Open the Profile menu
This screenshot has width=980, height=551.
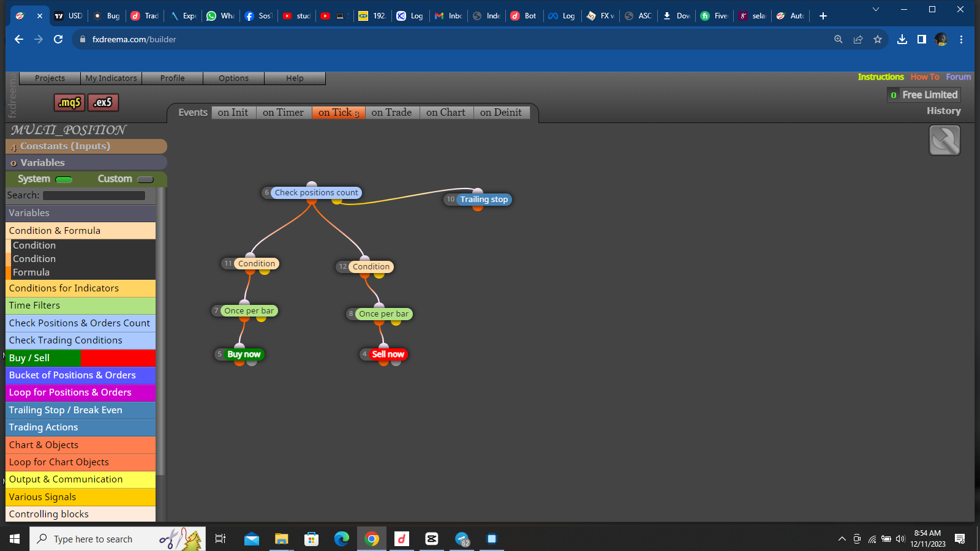point(172,78)
